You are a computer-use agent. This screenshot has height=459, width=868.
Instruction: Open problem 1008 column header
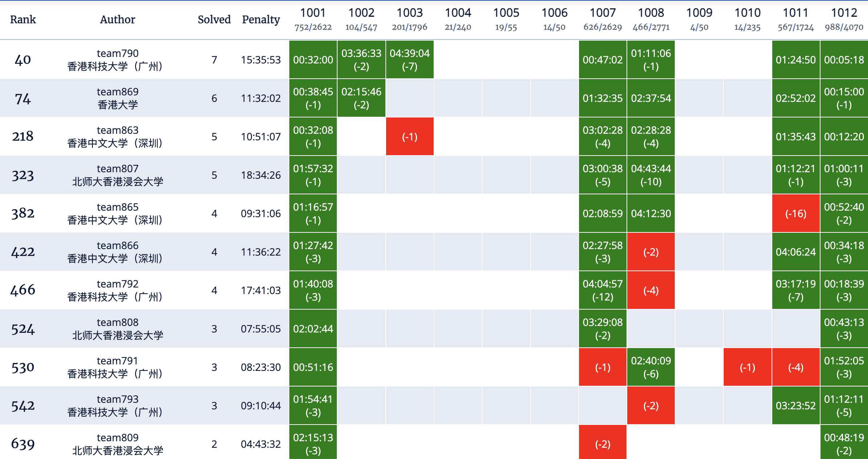click(x=651, y=20)
